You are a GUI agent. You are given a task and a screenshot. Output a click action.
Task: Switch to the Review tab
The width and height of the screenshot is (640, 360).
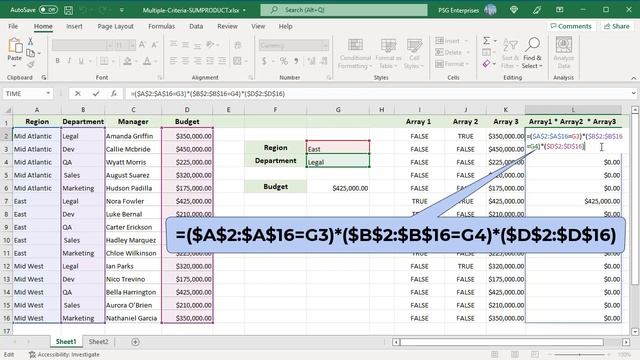(227, 26)
